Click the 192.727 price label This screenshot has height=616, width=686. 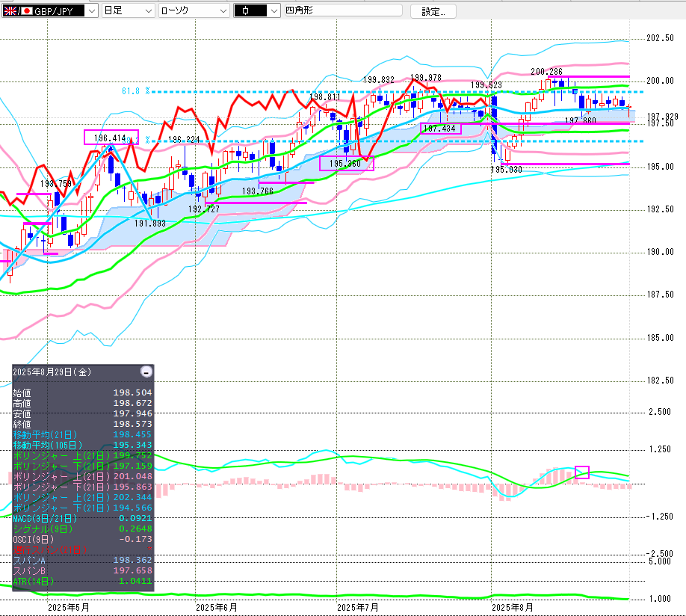click(x=204, y=209)
